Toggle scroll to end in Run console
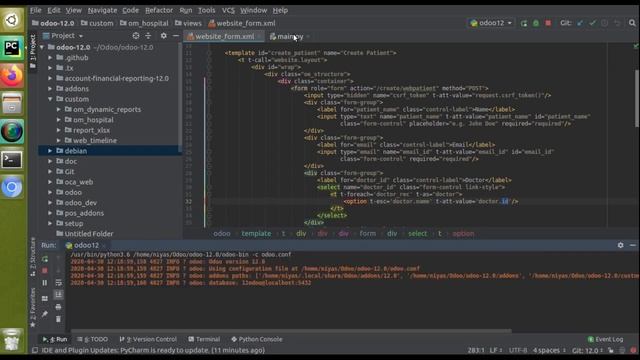The height and width of the screenshot is (360, 640). (58, 294)
